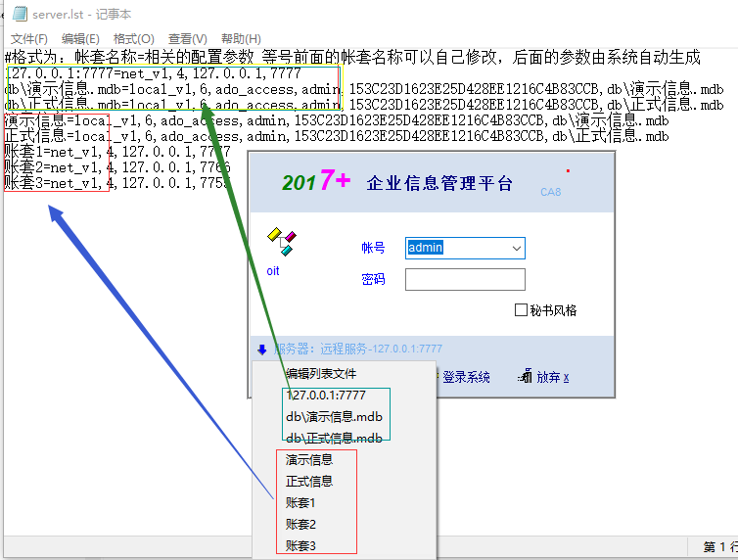
Task: Click the oit logo icon in login dialog
Action: [x=281, y=241]
